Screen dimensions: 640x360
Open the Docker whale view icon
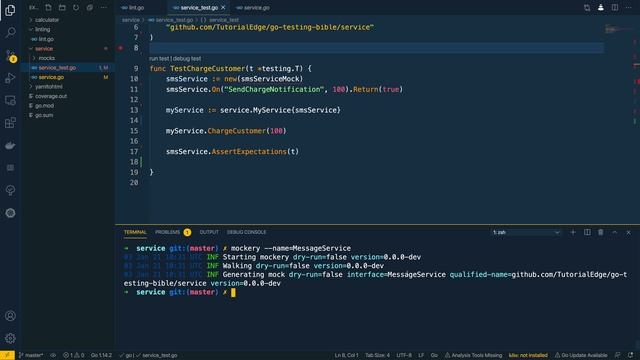coord(10,145)
